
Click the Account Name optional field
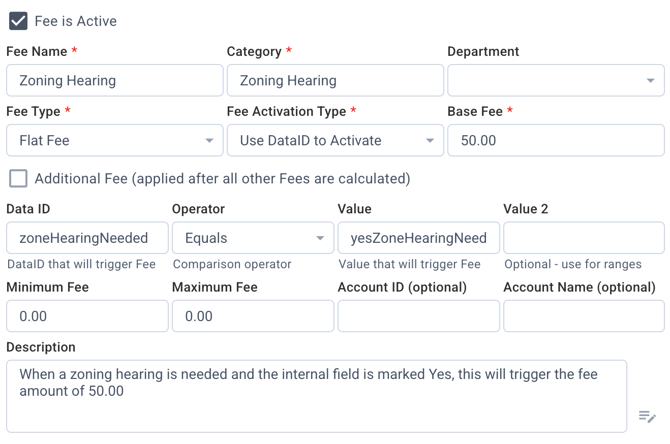(583, 316)
